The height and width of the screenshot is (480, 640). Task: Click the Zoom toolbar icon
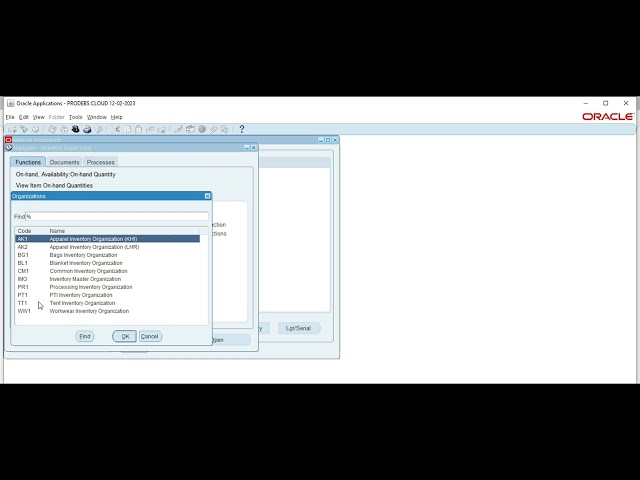coord(190,129)
